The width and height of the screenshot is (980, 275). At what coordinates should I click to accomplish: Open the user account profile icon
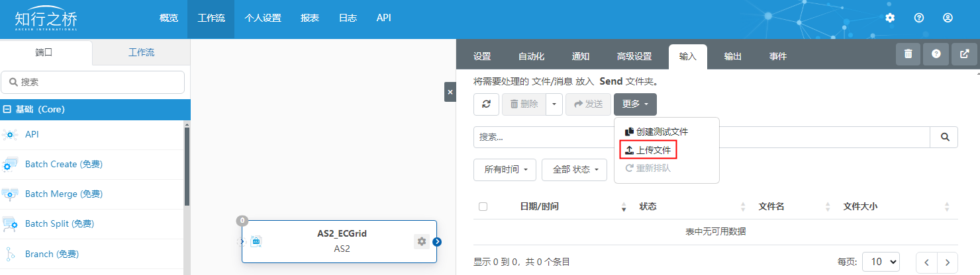pyautogui.click(x=948, y=18)
